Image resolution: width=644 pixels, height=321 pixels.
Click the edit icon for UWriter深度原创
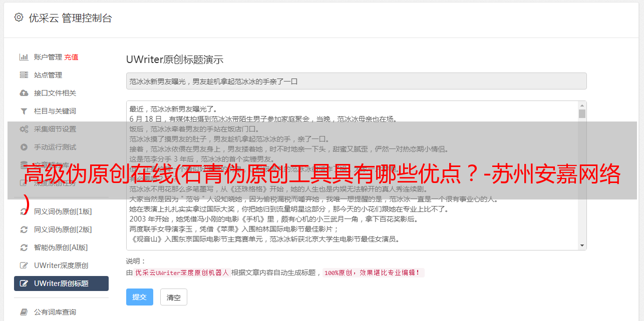click(24, 265)
